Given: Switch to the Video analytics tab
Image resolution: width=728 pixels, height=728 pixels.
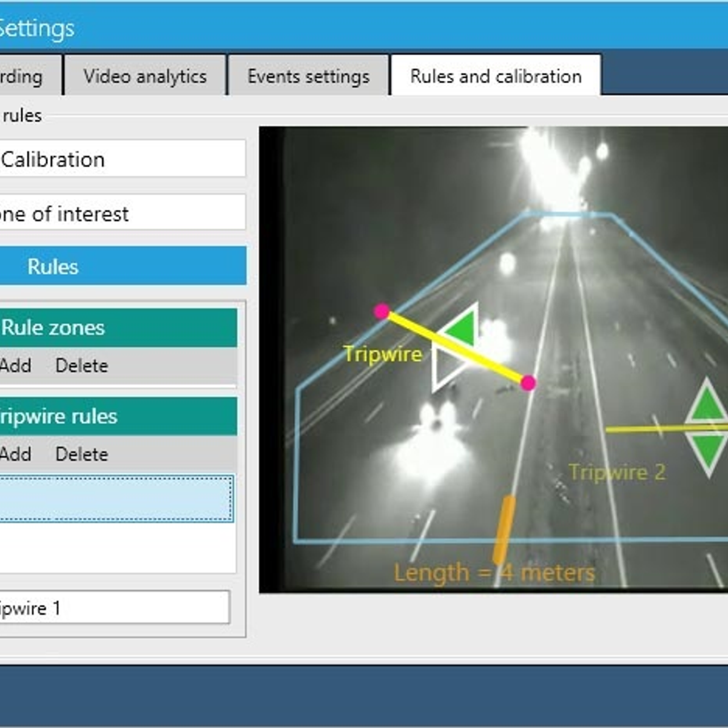Looking at the screenshot, I should coord(145,76).
